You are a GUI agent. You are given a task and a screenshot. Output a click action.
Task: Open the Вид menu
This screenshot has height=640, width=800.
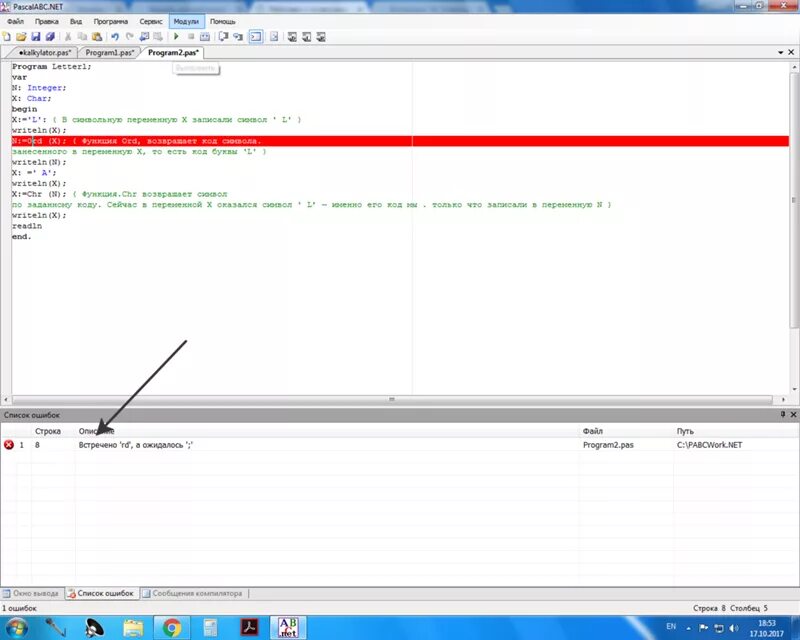tap(76, 21)
